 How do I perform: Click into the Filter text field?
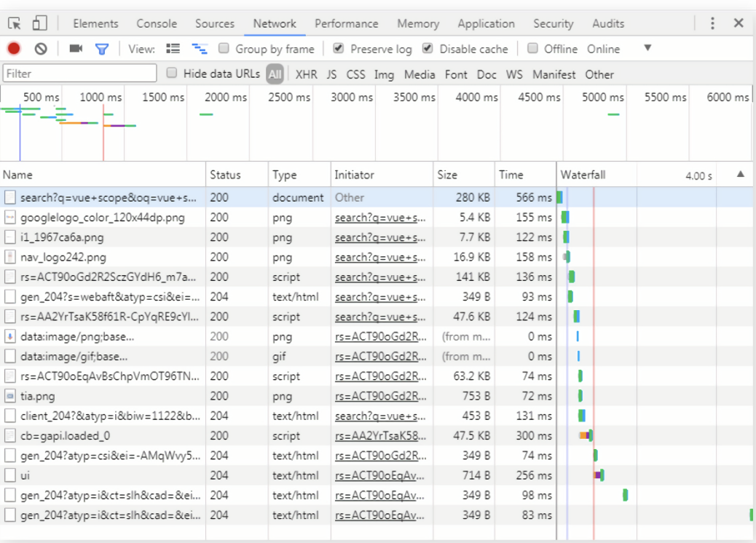[x=80, y=74]
